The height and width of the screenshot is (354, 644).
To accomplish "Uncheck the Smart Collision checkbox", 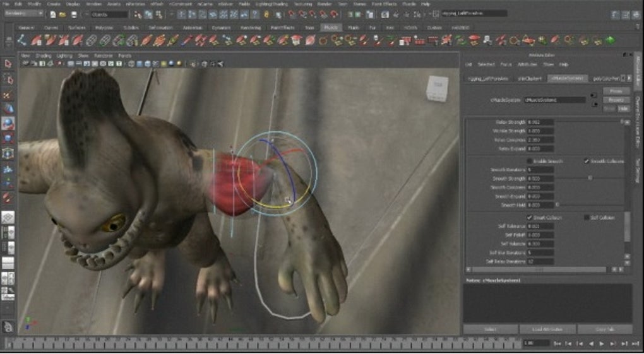I will [530, 217].
